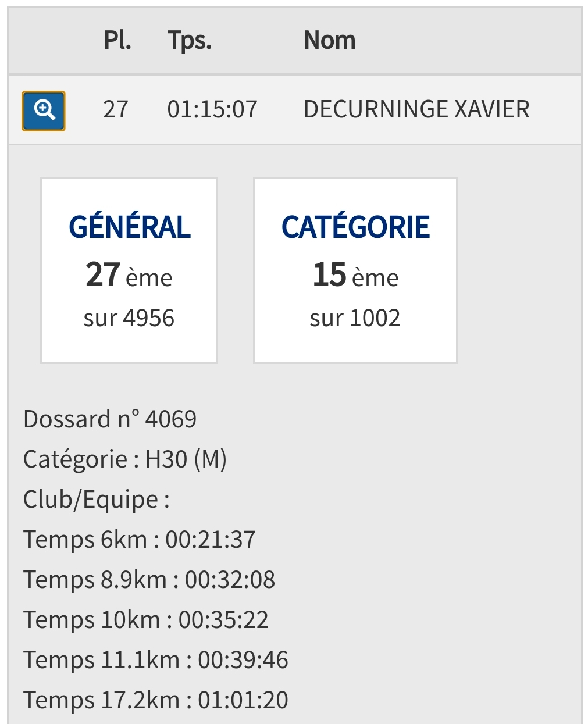
Task: Select the Temps 8.9km split line
Action: 149,580
